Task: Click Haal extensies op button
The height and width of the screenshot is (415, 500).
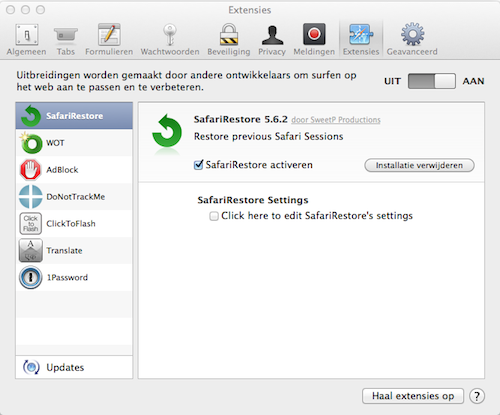Action: [x=413, y=396]
